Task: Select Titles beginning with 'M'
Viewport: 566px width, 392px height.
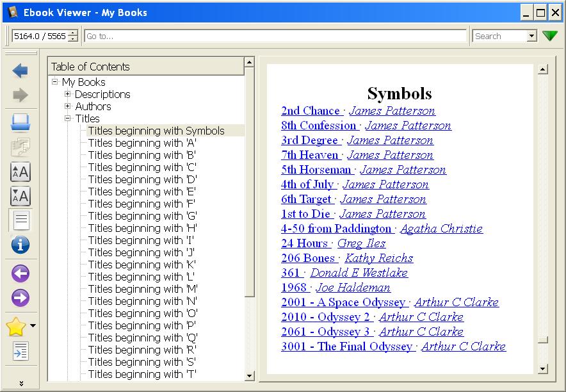Action: [x=143, y=289]
